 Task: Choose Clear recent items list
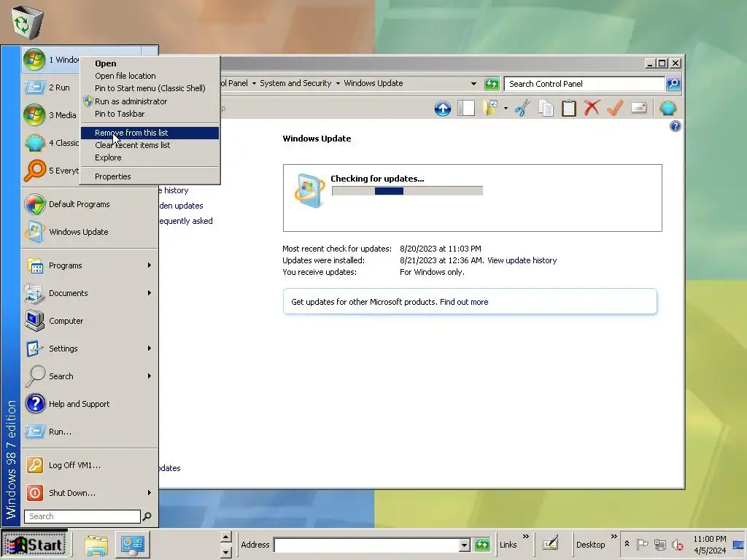pyautogui.click(x=150, y=145)
